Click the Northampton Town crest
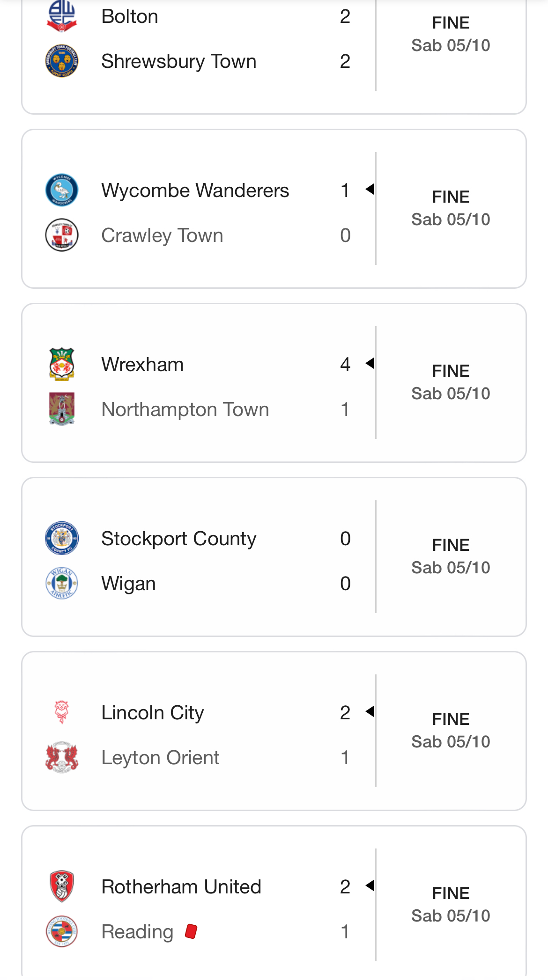This screenshot has width=548, height=980. (x=61, y=409)
